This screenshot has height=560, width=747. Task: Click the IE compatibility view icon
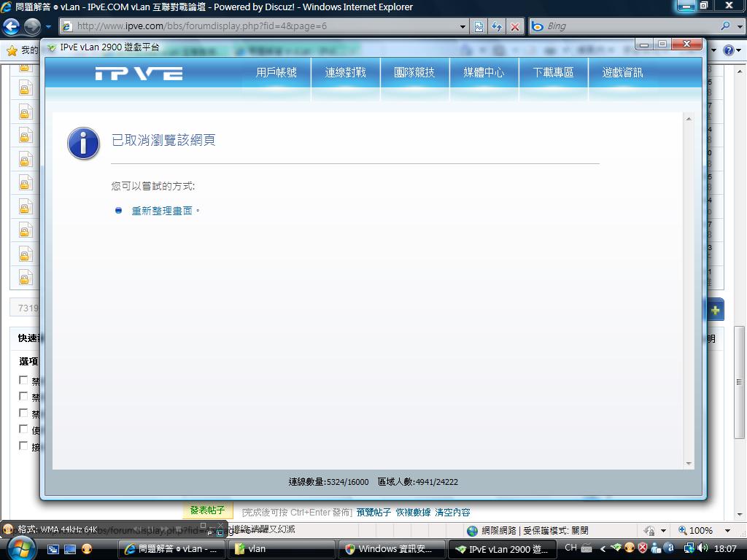(x=479, y=27)
